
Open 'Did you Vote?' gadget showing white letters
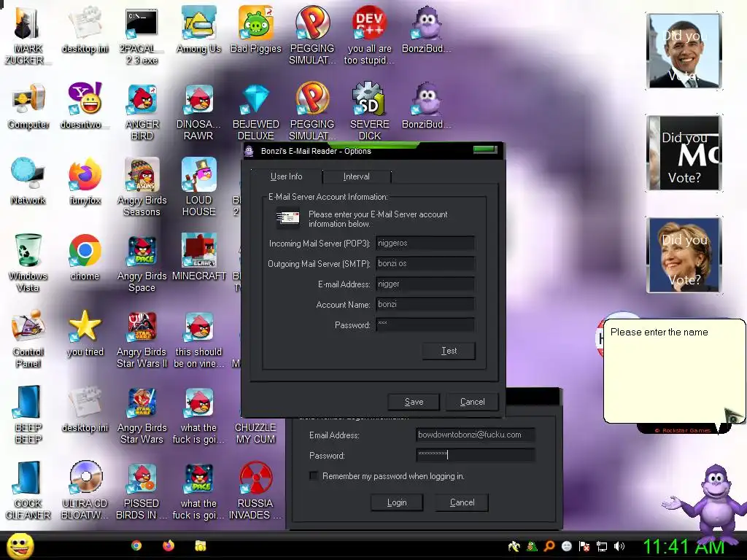(x=684, y=153)
